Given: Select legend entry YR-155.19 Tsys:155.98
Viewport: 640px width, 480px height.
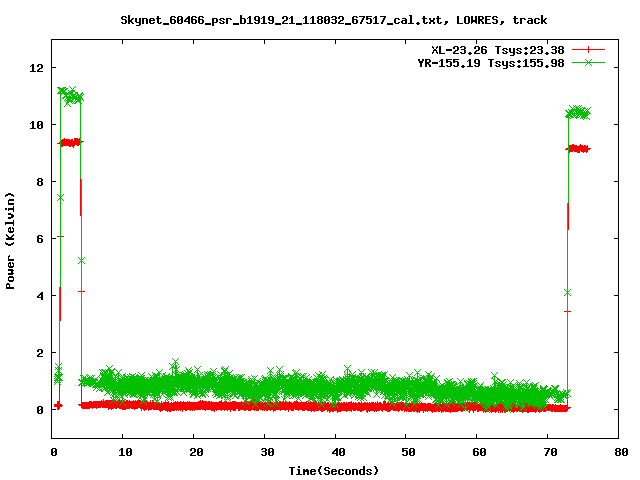Looking at the screenshot, I should tap(491, 63).
